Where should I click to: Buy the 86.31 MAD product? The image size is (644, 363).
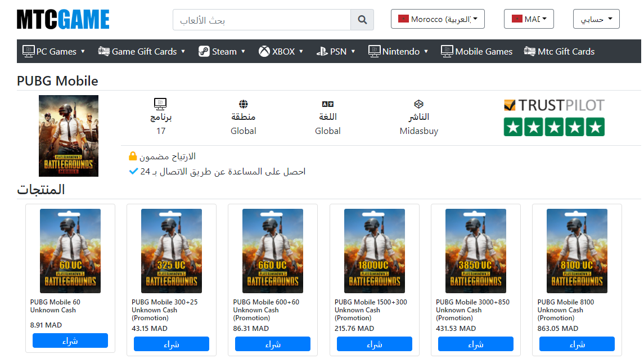pyautogui.click(x=273, y=344)
